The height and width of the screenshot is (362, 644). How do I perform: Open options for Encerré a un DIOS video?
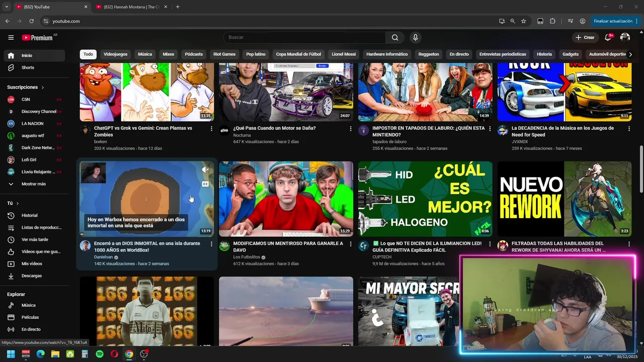211,244
